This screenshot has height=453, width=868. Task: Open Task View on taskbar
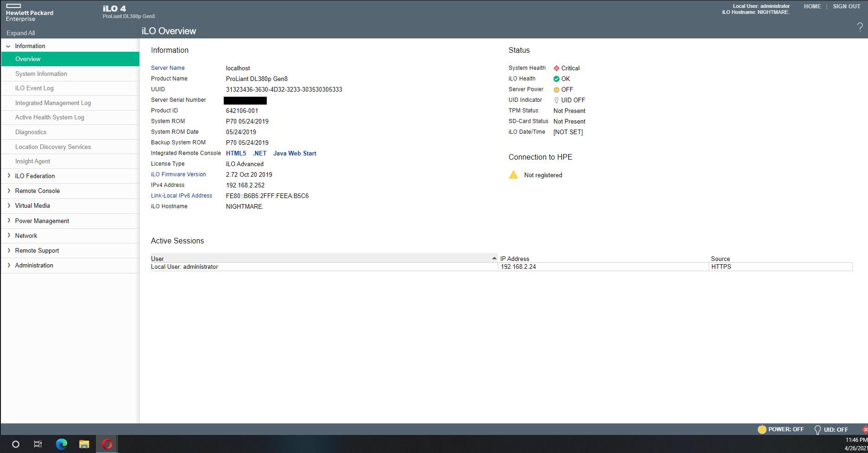click(x=38, y=444)
